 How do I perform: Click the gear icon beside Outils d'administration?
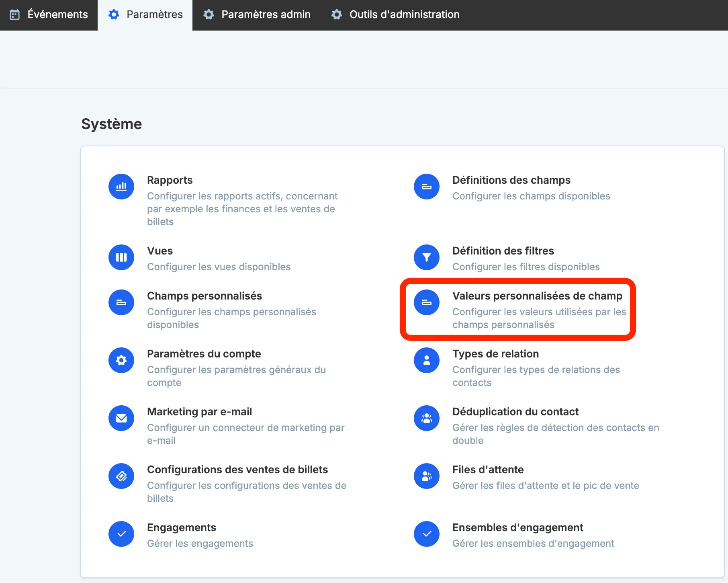[x=337, y=15]
